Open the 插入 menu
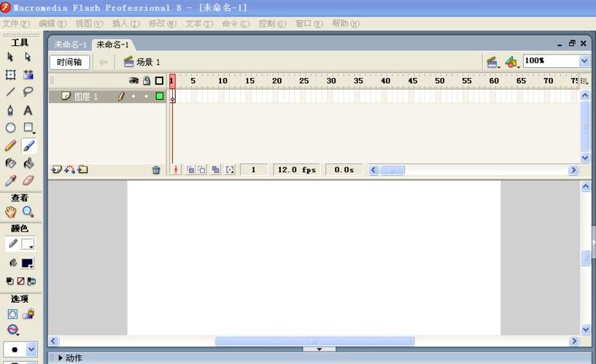The height and width of the screenshot is (364, 596). click(125, 23)
